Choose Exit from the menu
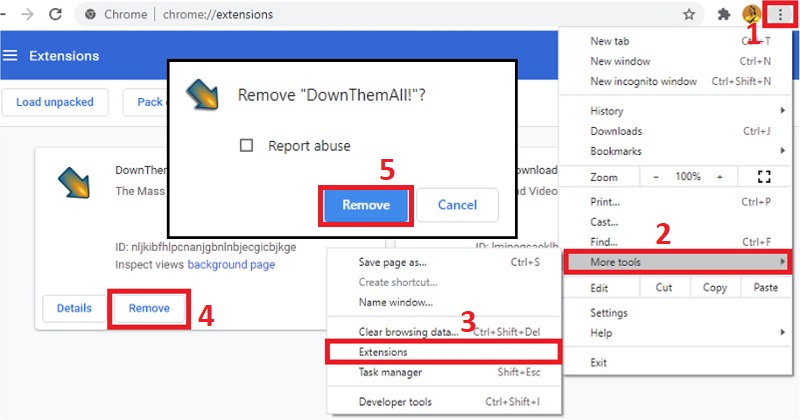Screen dimensions: 800x420 point(677,363)
